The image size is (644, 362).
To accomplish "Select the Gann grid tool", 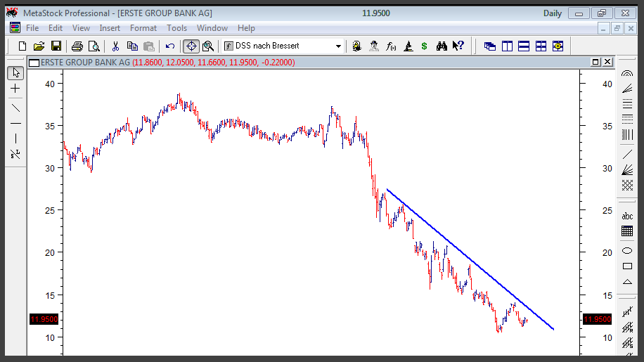I will (x=627, y=185).
